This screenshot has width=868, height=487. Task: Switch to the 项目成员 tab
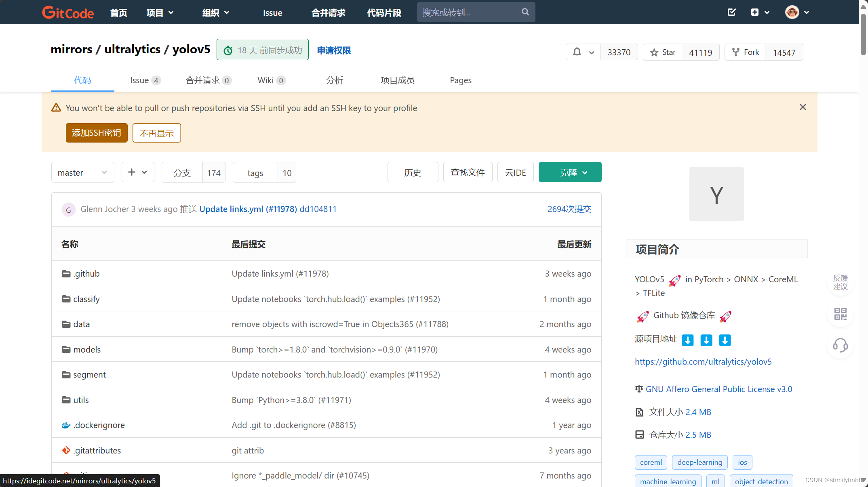398,80
